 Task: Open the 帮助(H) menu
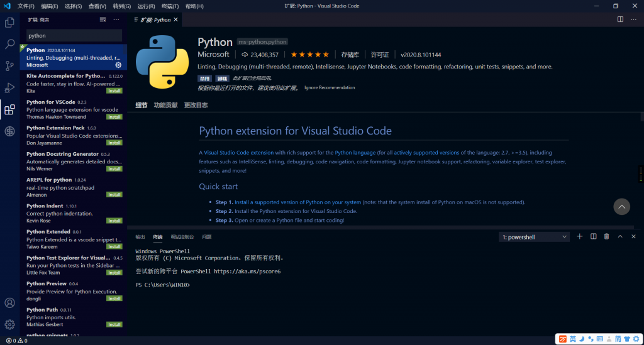pos(194,6)
